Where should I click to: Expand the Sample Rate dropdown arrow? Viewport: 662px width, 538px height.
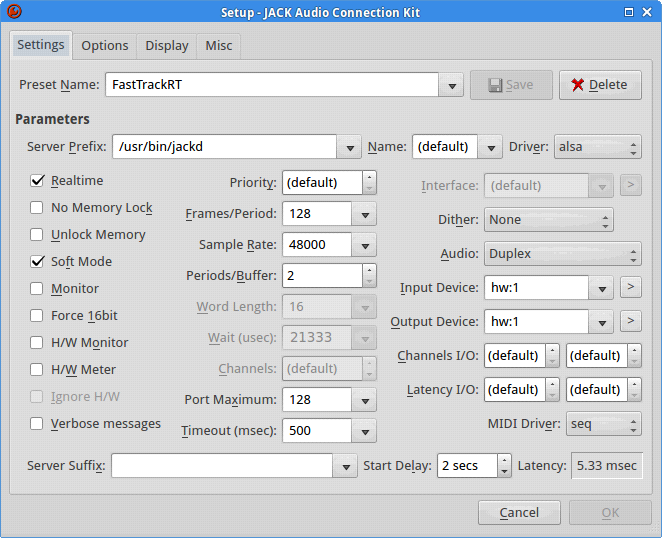[x=364, y=245]
